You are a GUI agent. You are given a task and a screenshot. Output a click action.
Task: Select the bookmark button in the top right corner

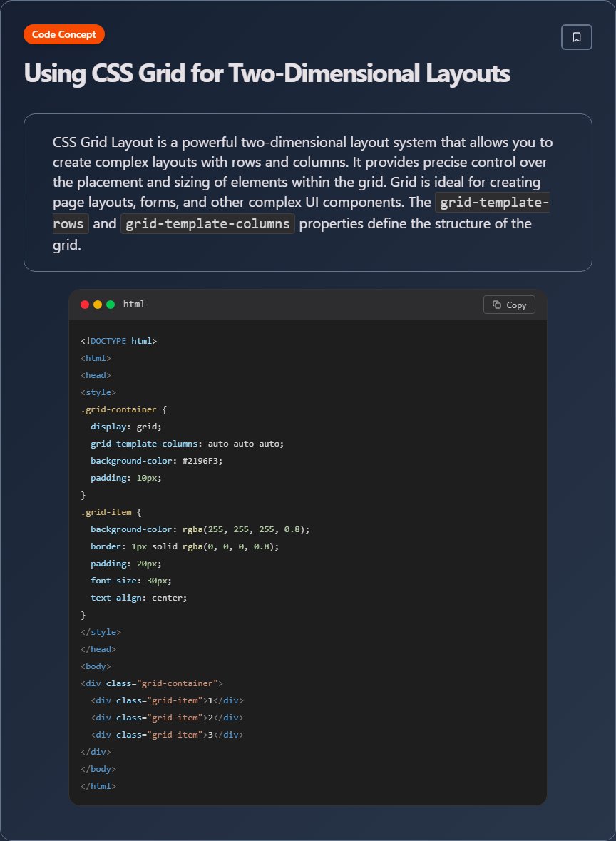pos(576,36)
